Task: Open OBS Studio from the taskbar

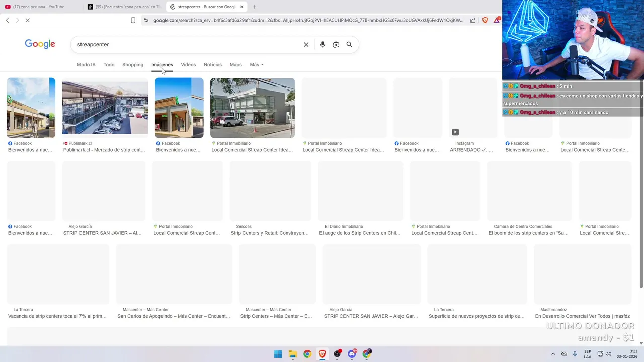Action: point(337,354)
